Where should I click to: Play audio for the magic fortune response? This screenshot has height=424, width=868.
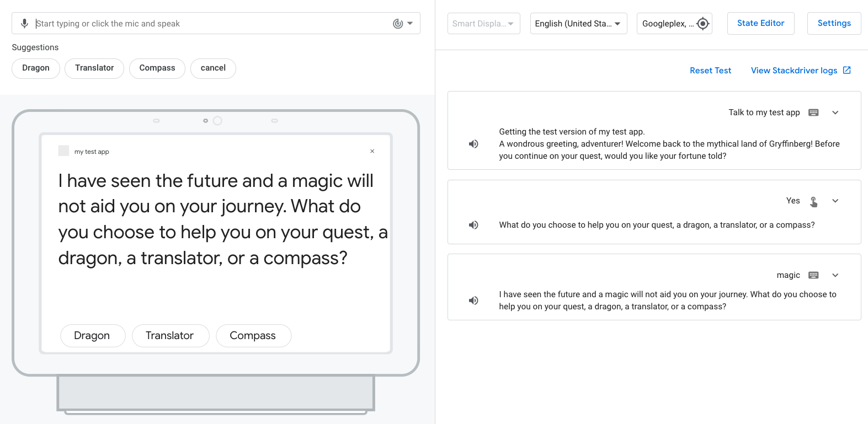(473, 300)
